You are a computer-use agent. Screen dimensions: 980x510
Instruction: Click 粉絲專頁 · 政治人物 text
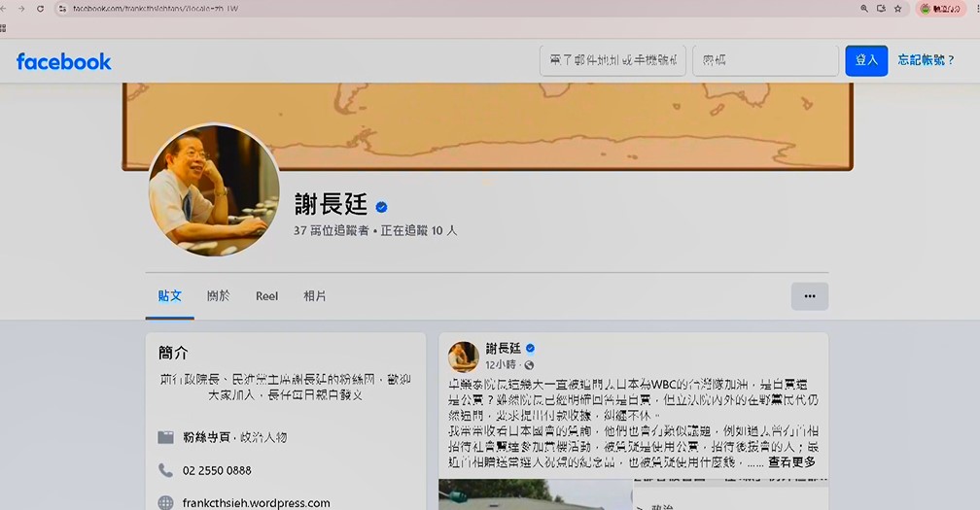(x=234, y=437)
